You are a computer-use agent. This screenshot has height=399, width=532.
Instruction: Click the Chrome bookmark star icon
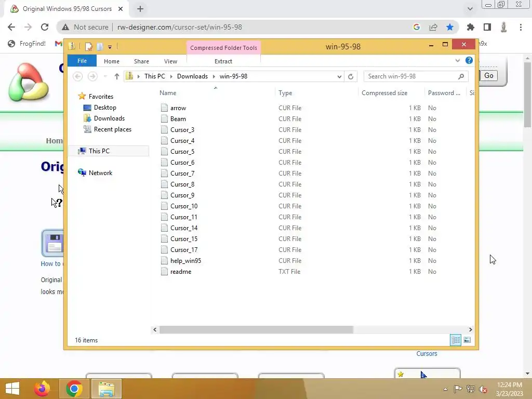tap(450, 27)
